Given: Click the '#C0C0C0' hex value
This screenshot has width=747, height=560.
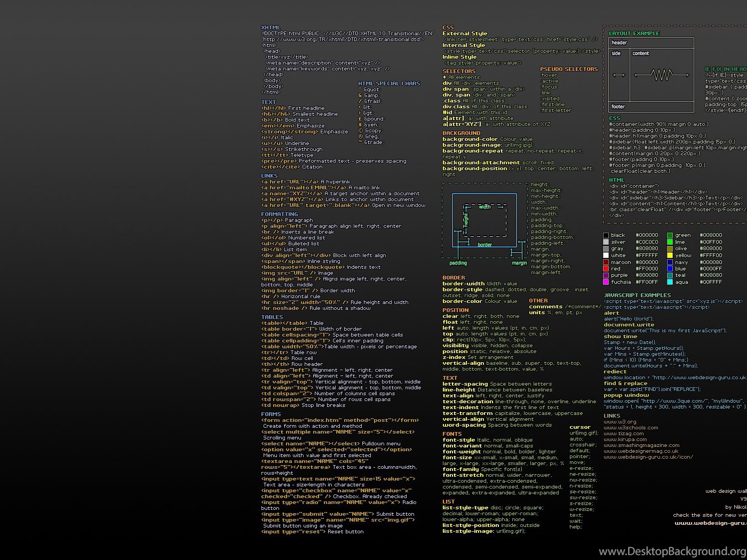Looking at the screenshot, I should (647, 242).
